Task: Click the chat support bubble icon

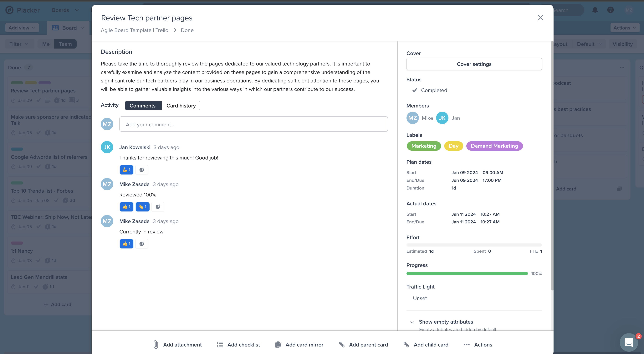Action: (x=629, y=342)
